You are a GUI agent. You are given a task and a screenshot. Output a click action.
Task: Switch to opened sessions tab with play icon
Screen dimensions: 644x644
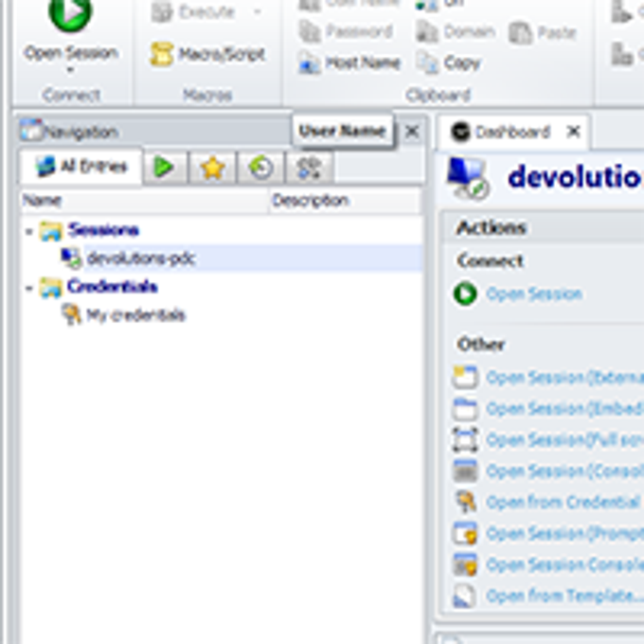[164, 168]
